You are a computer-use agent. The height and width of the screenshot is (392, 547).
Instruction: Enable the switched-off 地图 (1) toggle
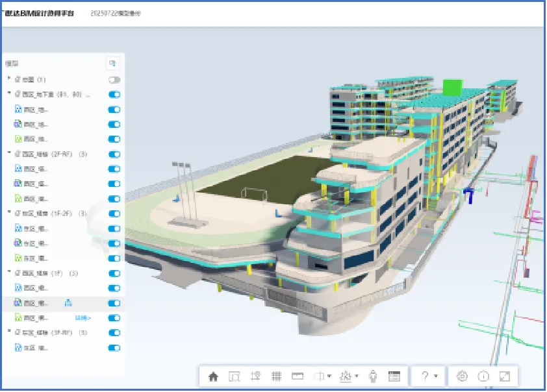pyautogui.click(x=114, y=80)
